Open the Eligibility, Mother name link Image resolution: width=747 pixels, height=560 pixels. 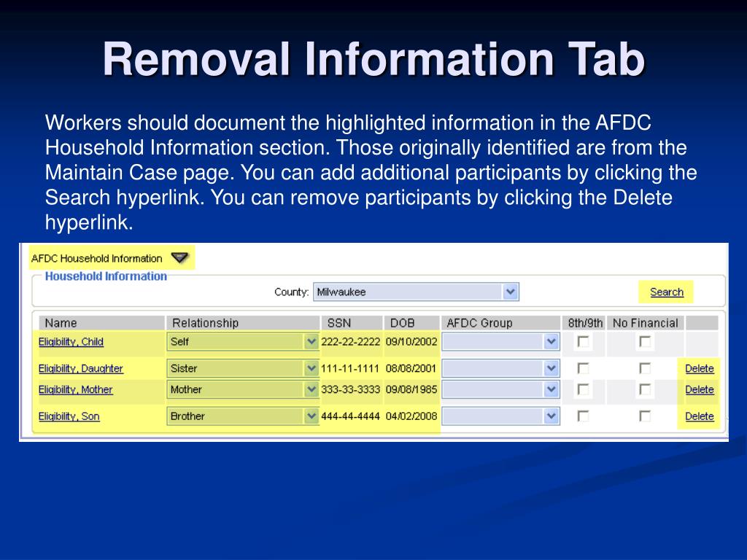click(x=75, y=389)
